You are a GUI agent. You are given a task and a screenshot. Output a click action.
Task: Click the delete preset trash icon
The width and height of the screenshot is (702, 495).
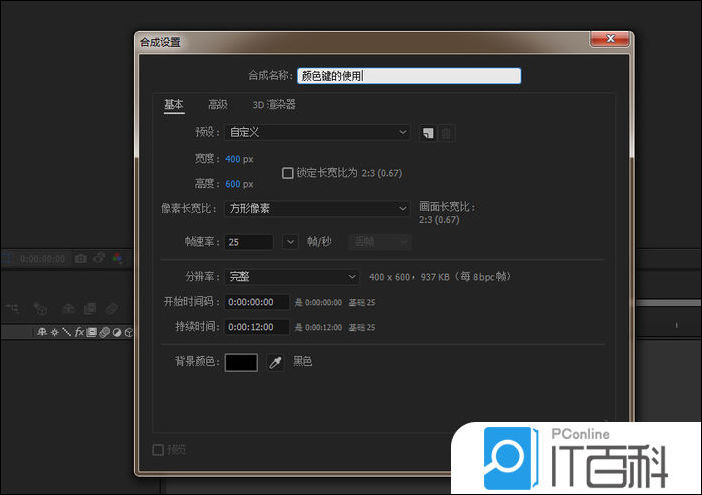446,133
